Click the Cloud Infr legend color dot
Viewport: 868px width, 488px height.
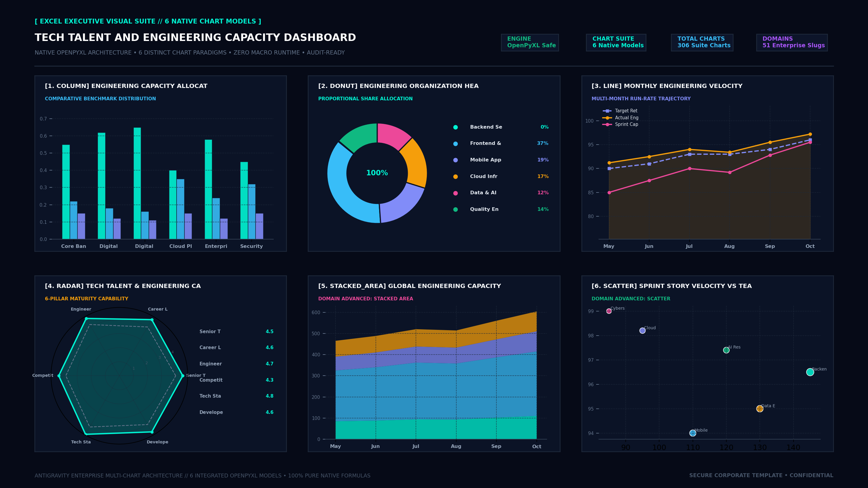[x=456, y=177]
